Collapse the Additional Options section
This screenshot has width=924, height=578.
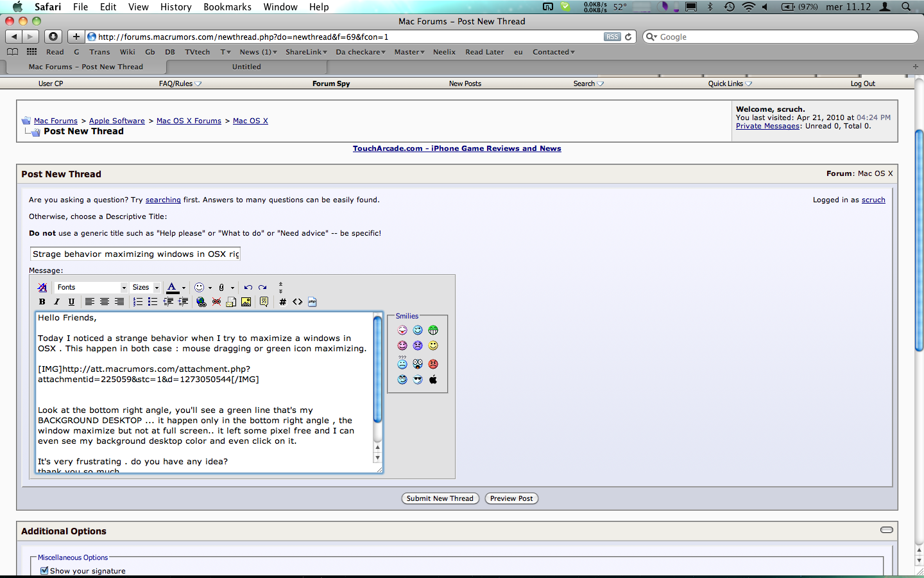pyautogui.click(x=887, y=530)
